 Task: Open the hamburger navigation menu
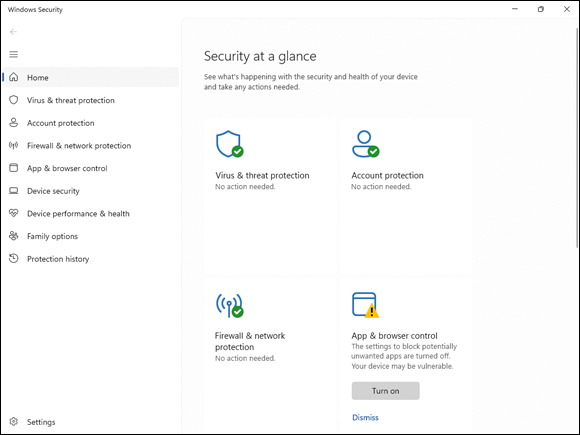[x=14, y=55]
